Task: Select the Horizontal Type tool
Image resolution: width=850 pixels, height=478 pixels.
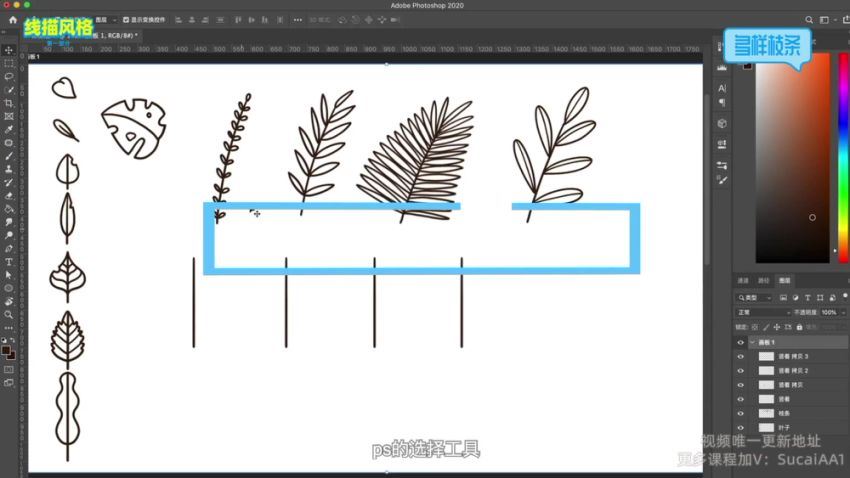Action: click(x=8, y=261)
